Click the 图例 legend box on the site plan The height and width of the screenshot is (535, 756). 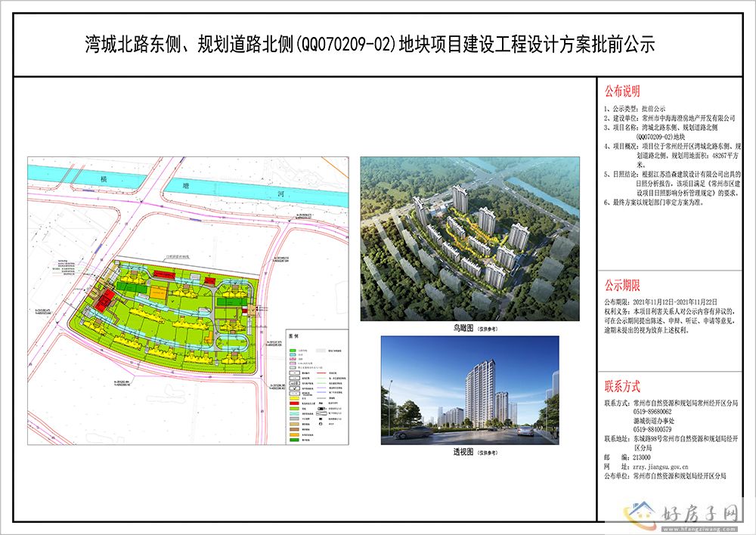click(x=316, y=387)
